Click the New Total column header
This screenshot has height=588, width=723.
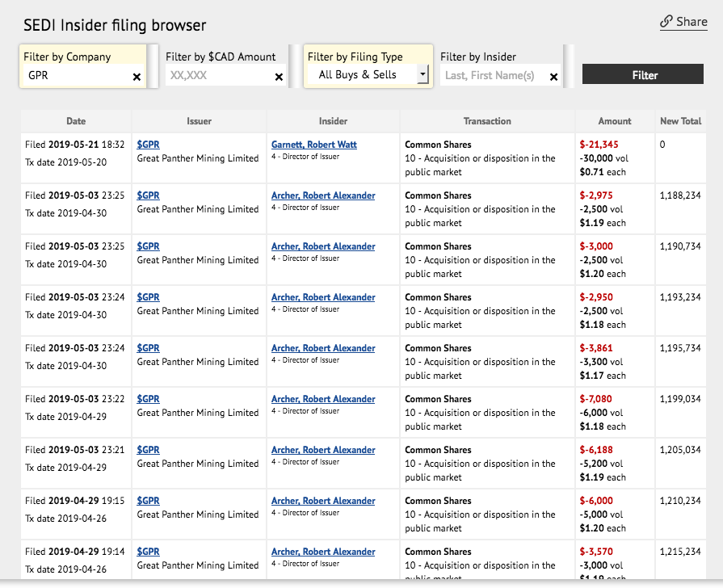click(680, 121)
